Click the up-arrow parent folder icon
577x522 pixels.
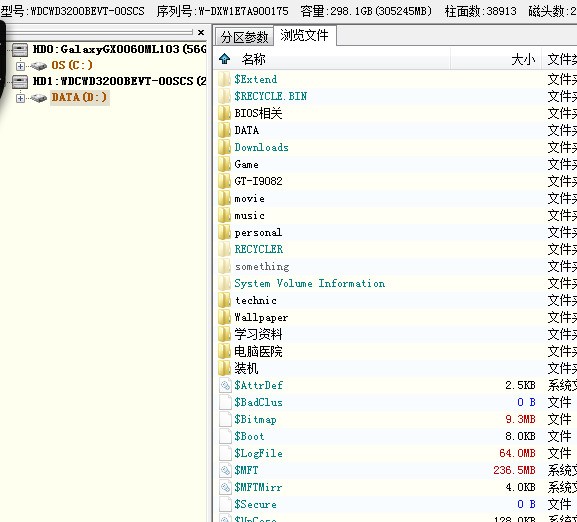click(x=224, y=59)
